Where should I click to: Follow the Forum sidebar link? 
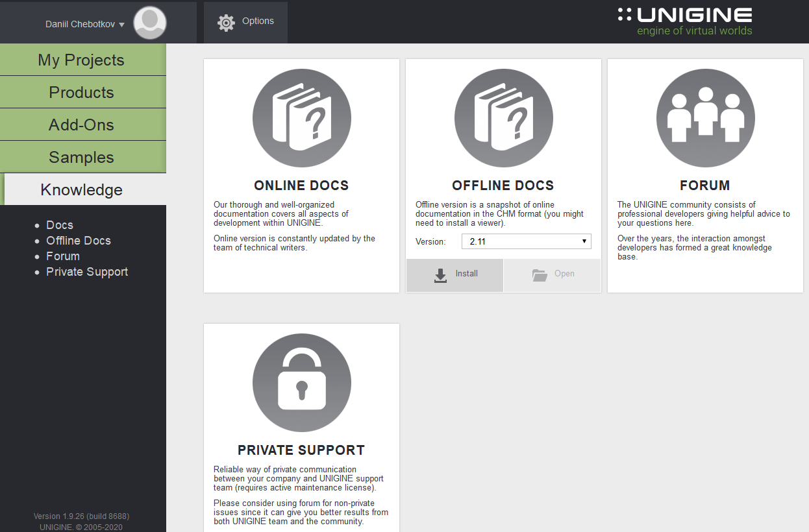coord(63,256)
